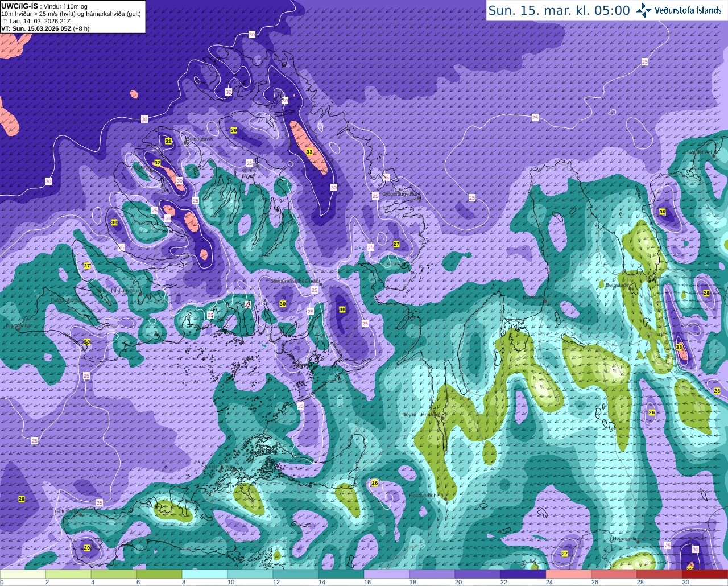Screen dimensions: 728x586
Task: Click the Hveravellir station label
Action: (x=624, y=538)
